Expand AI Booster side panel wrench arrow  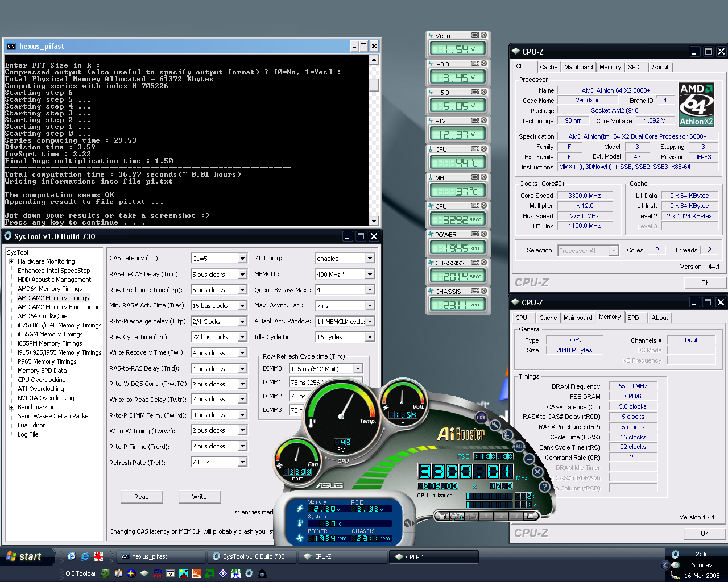pos(410,523)
